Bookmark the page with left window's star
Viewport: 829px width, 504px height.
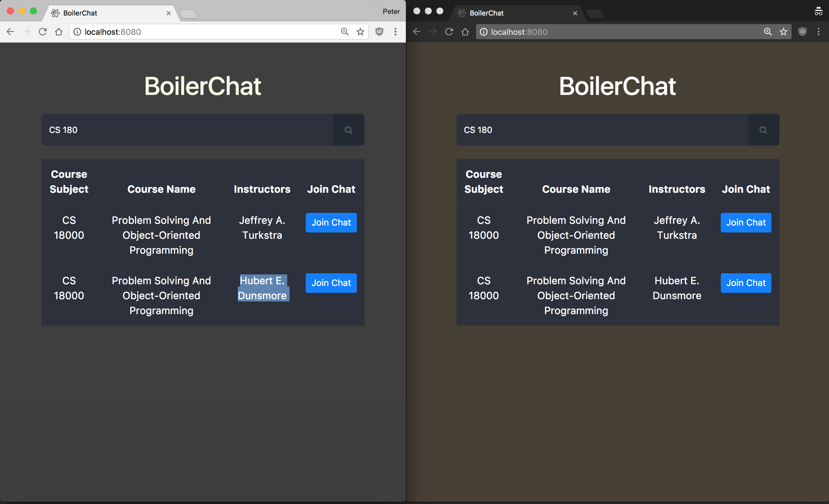click(360, 32)
